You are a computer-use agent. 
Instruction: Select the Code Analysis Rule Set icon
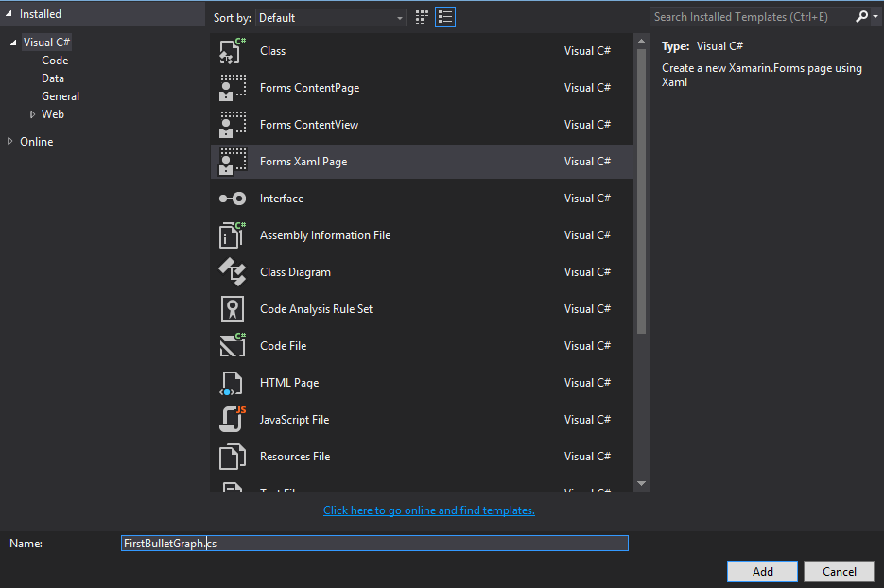pos(232,309)
